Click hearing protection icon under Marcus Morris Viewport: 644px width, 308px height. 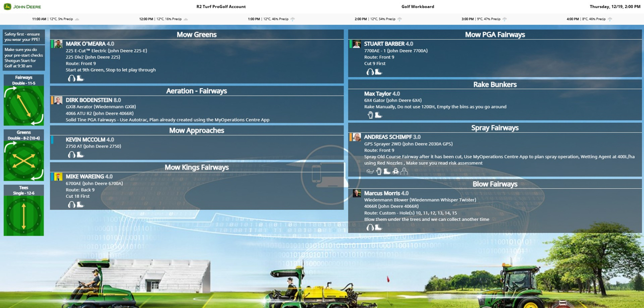370,227
